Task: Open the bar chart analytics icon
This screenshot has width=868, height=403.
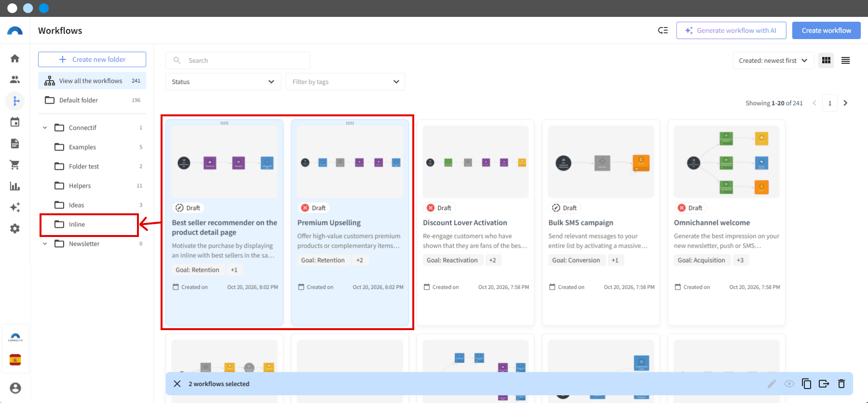Action: point(15,186)
